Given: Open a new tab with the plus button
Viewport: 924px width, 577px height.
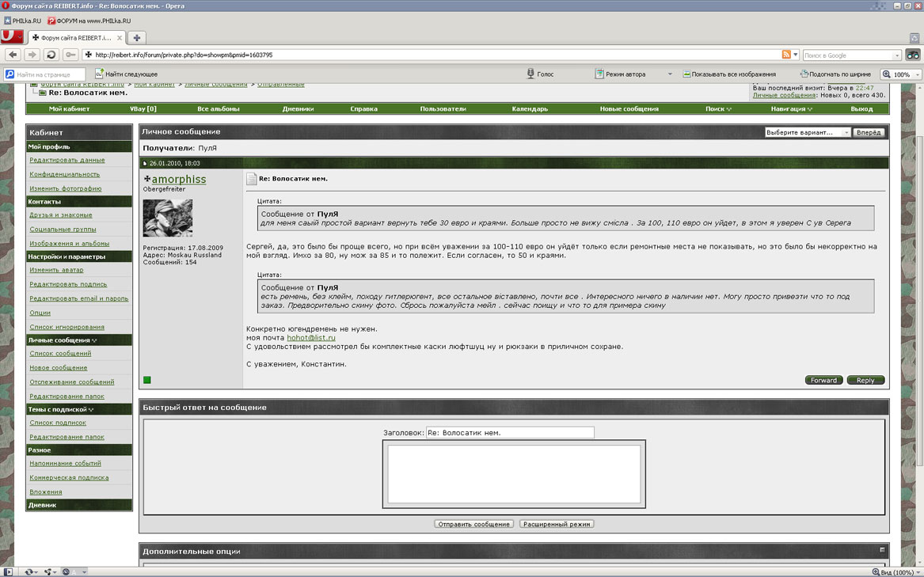Looking at the screenshot, I should pos(137,38).
